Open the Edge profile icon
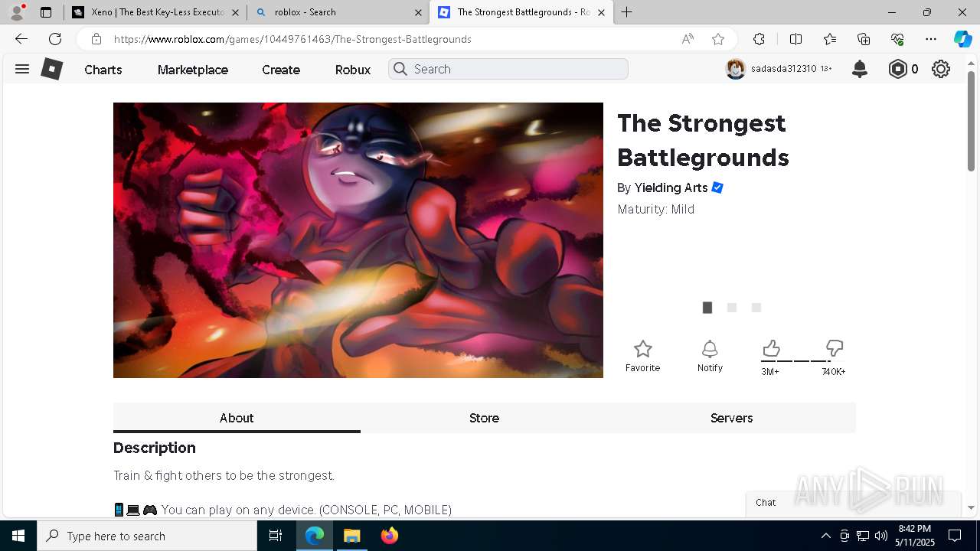This screenshot has width=980, height=551. (x=17, y=12)
